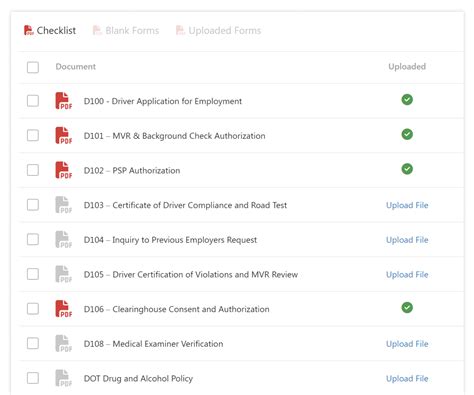Open the Checklist tab
The width and height of the screenshot is (474, 395).
(x=50, y=30)
